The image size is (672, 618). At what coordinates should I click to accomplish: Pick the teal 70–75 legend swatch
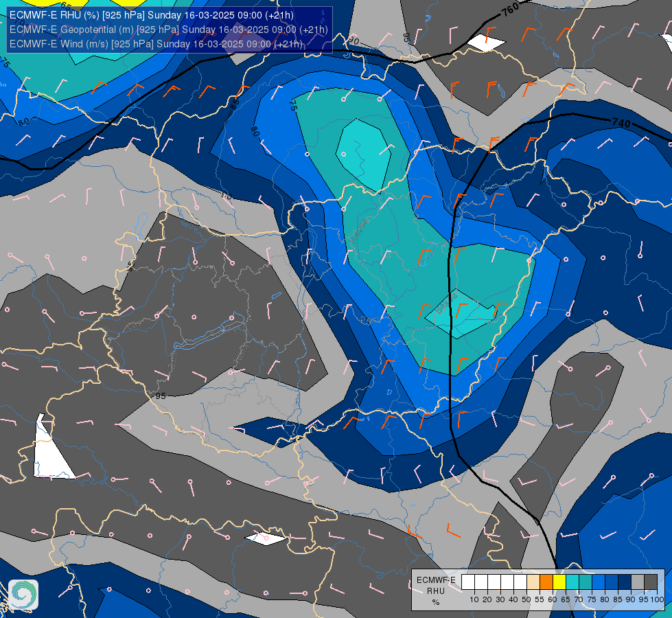(586, 582)
